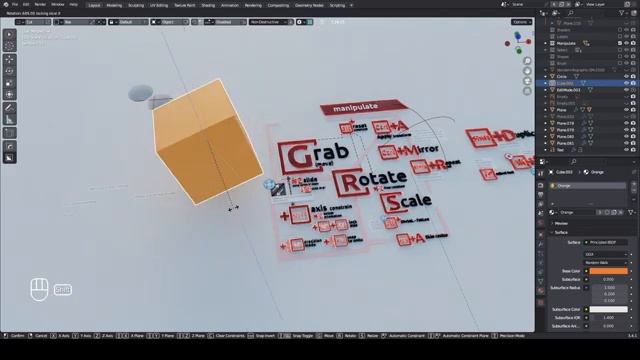
Task: Expand the Circle object tree row
Action: pos(546,76)
